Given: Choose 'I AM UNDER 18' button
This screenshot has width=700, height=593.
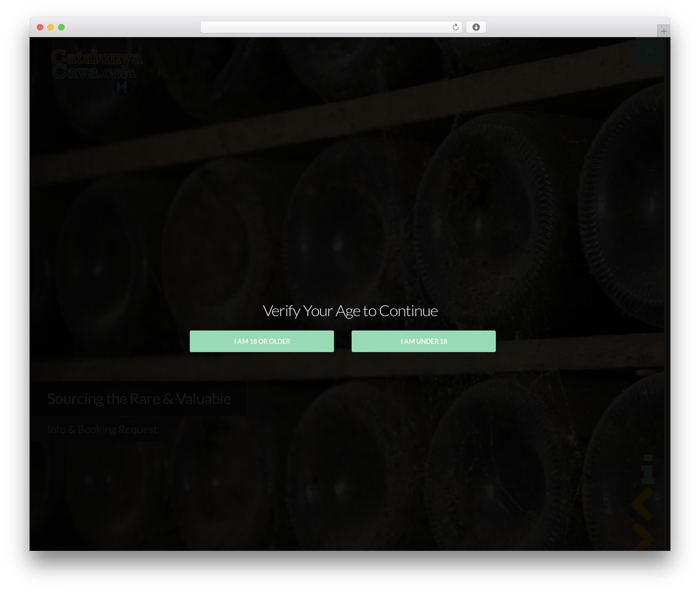Looking at the screenshot, I should 423,341.
